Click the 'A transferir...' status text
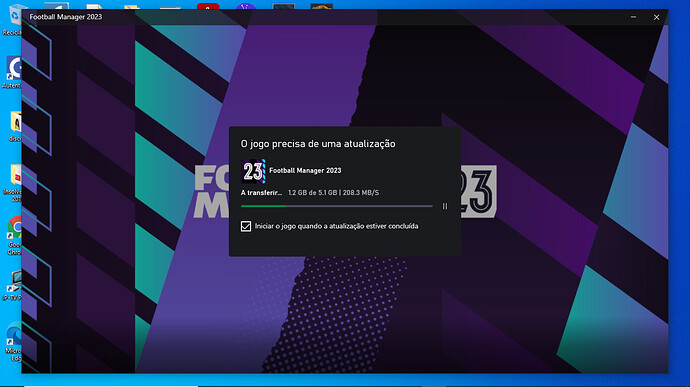The image size is (690, 387). [x=261, y=193]
